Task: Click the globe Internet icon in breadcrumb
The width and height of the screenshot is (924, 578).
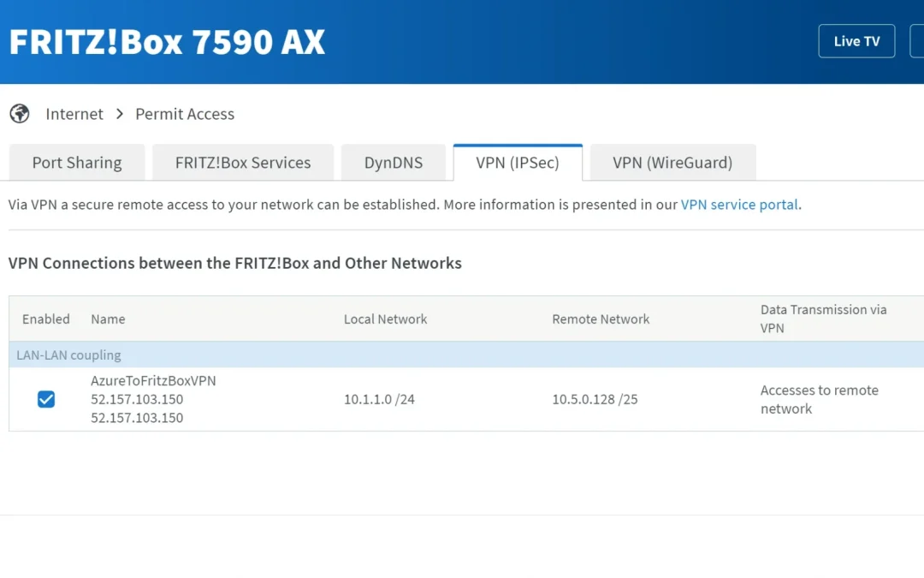Action: [x=20, y=113]
